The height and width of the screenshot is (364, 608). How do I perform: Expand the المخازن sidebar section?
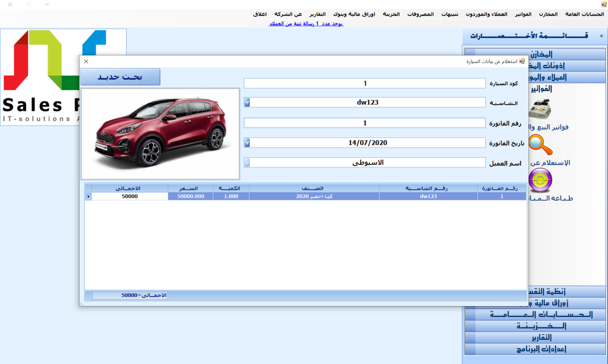point(541,54)
